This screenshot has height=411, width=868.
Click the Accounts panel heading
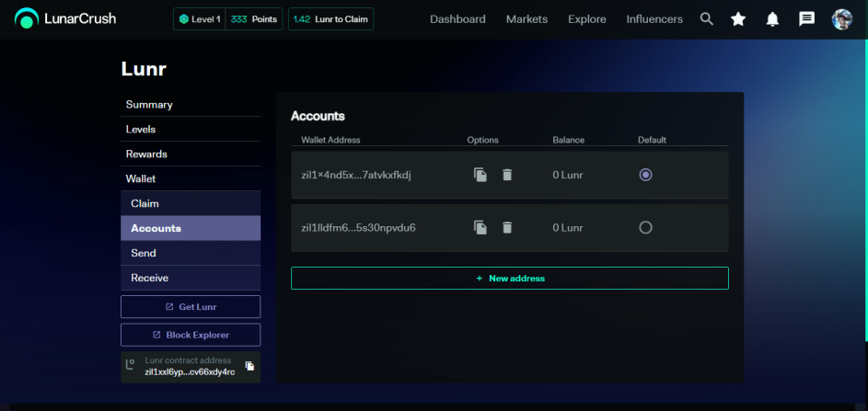coord(318,116)
